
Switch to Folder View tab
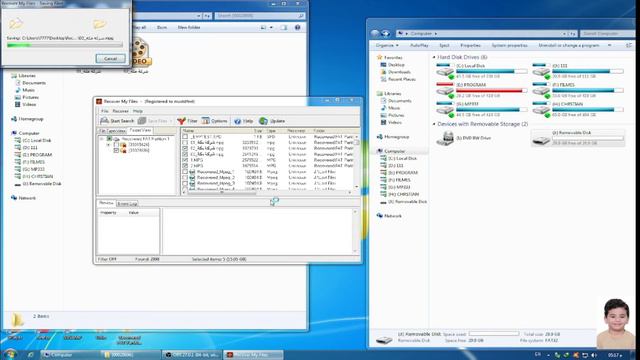[x=140, y=130]
